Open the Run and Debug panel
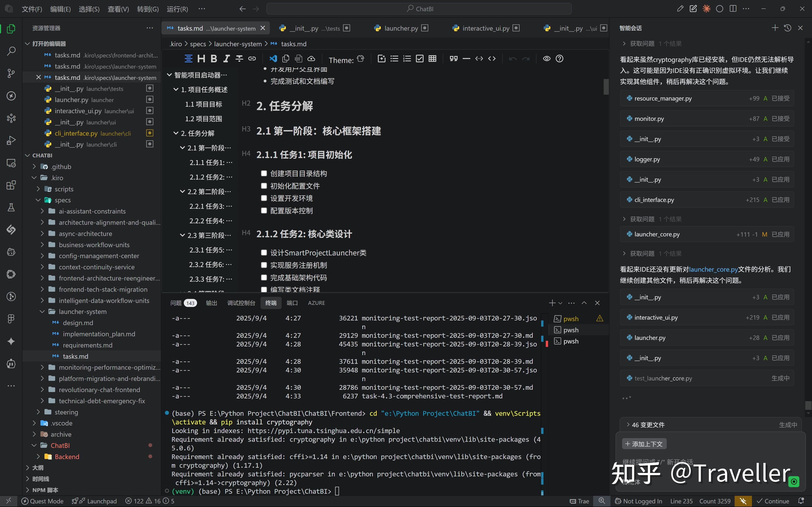Screen dimensions: 812x507 pyautogui.click(x=11, y=140)
